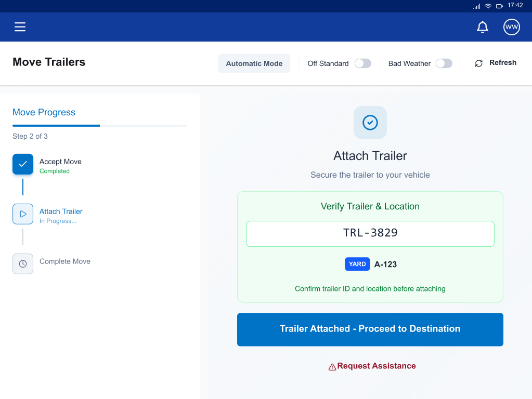Click the Move Progress bar

(100, 126)
